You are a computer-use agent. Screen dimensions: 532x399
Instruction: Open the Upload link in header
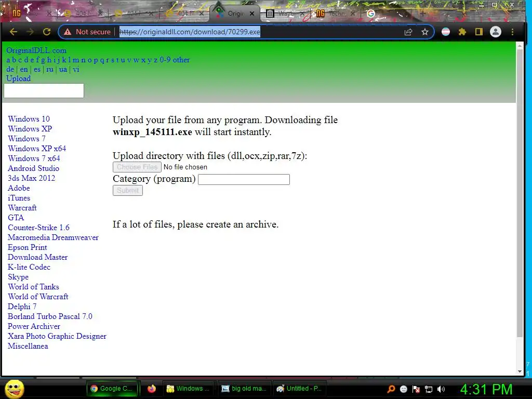(x=18, y=78)
